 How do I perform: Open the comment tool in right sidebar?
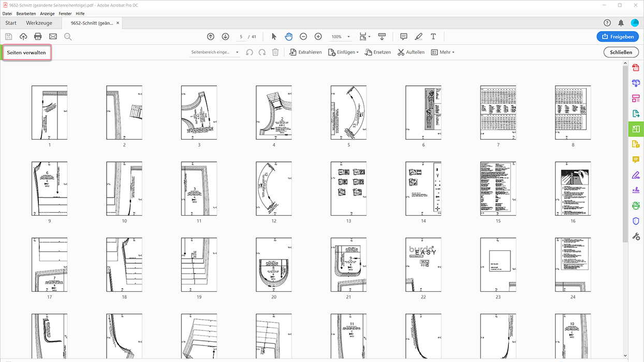pyautogui.click(x=636, y=159)
